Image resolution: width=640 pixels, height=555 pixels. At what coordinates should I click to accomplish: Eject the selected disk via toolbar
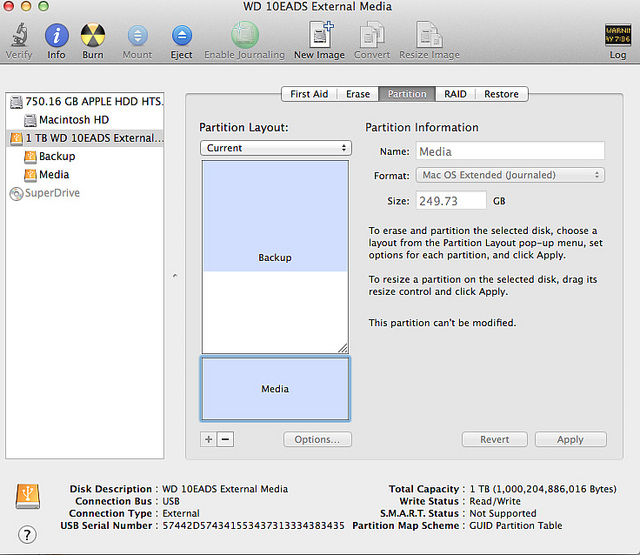(x=182, y=36)
